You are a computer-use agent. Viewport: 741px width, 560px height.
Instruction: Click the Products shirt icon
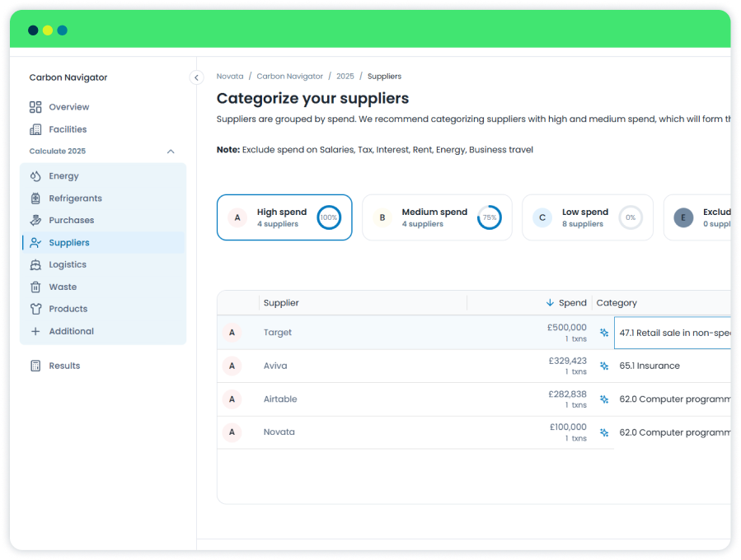point(35,309)
